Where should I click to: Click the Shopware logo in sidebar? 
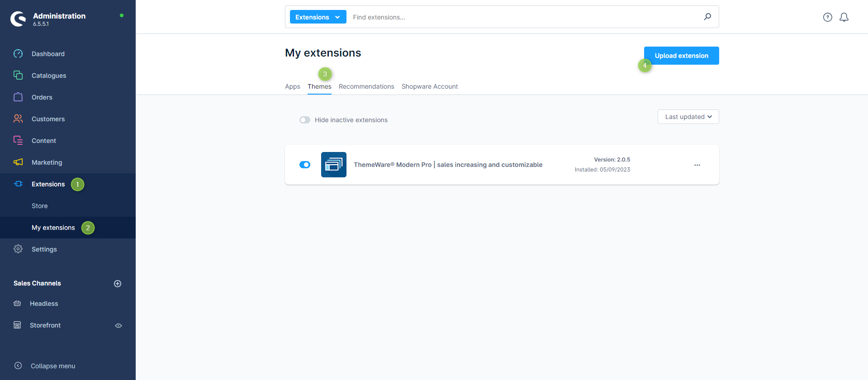[x=18, y=19]
